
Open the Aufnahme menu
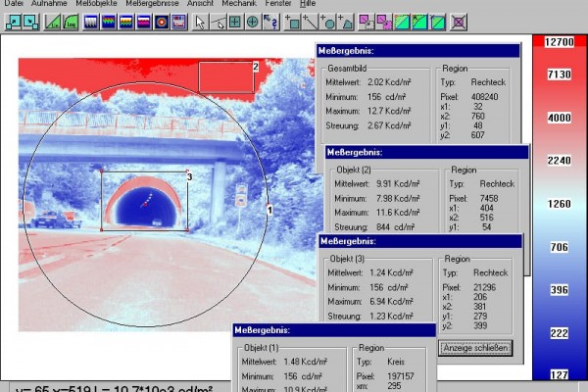pyautogui.click(x=49, y=3)
